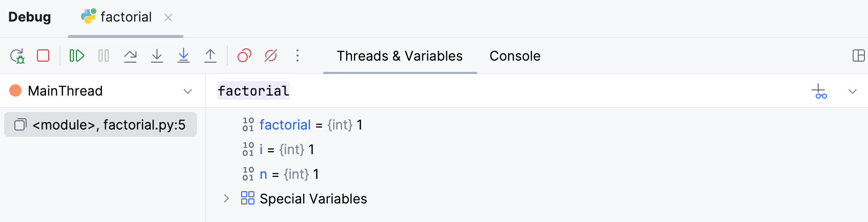
Task: Open the View Breakpoints dialog
Action: (x=244, y=55)
